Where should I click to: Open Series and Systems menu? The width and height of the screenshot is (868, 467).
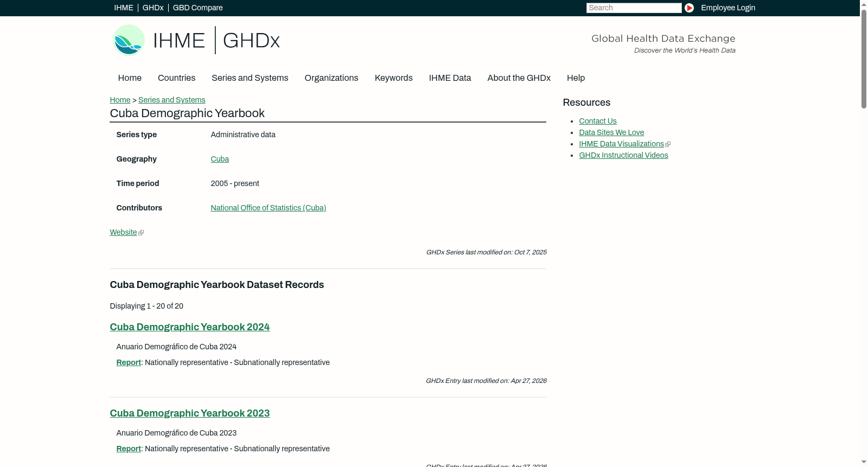pyautogui.click(x=250, y=78)
